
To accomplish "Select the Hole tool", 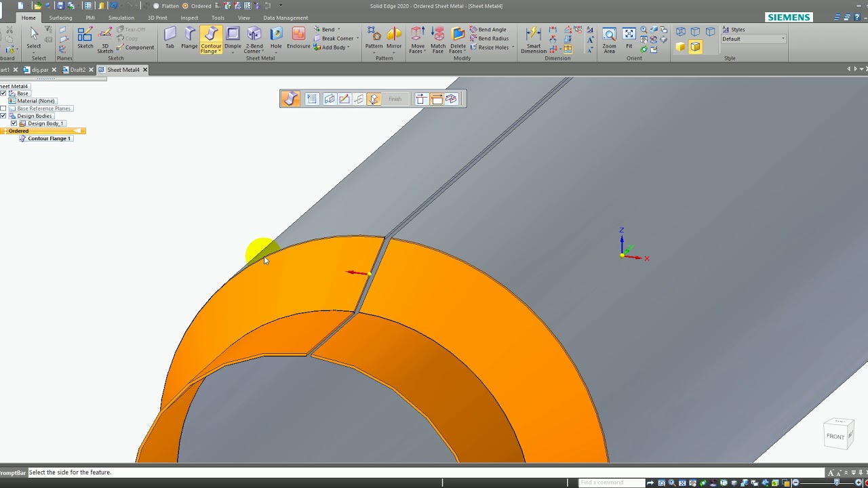I will click(276, 38).
